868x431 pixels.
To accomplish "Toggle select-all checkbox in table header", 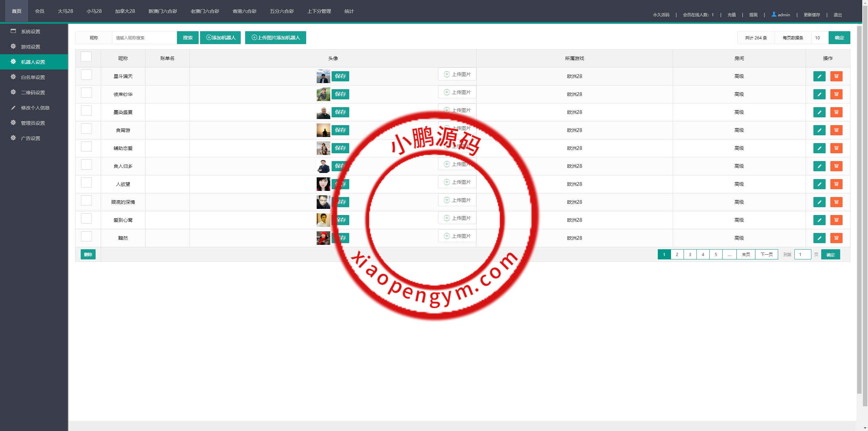I will [x=86, y=57].
